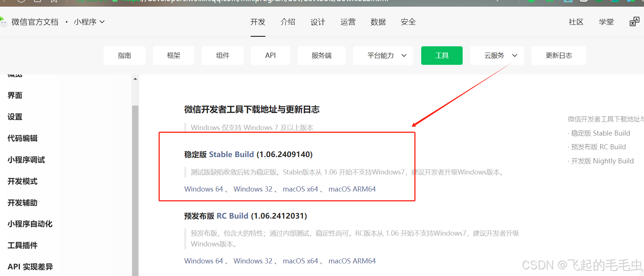Open 代码编辑 in the sidebar
644x276 pixels.
pos(23,138)
